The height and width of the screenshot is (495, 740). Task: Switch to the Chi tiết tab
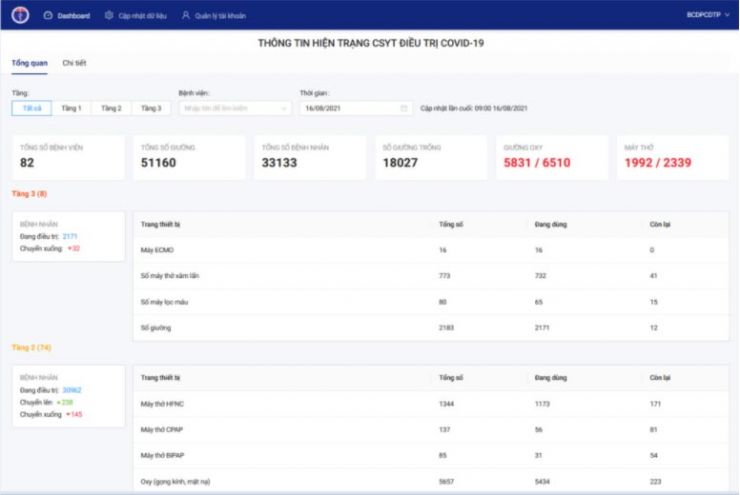point(74,63)
